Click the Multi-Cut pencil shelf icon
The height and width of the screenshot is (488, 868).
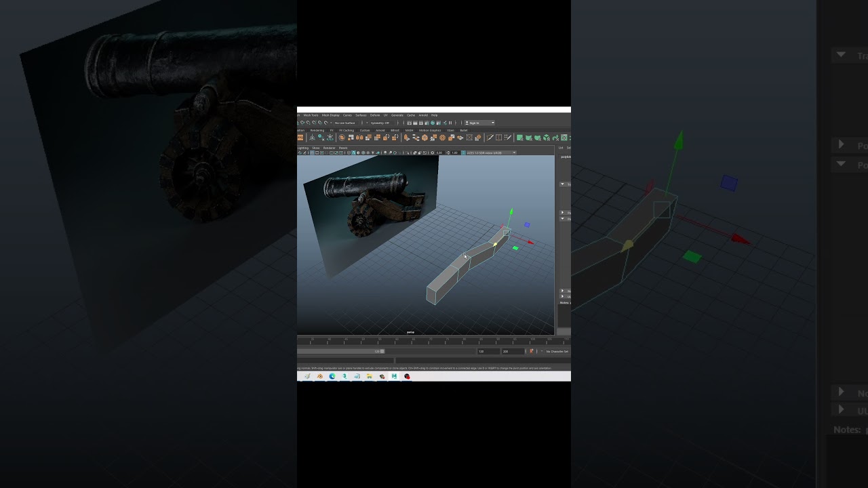pos(490,137)
